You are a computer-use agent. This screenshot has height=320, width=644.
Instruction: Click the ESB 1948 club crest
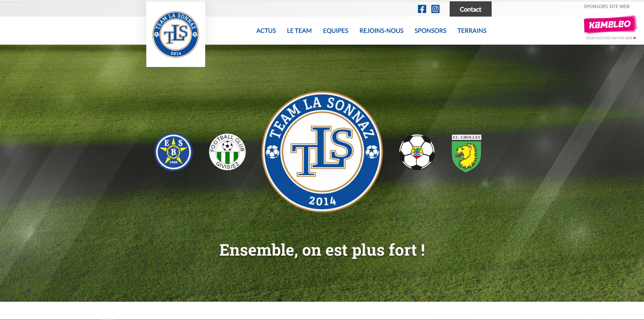click(x=173, y=152)
